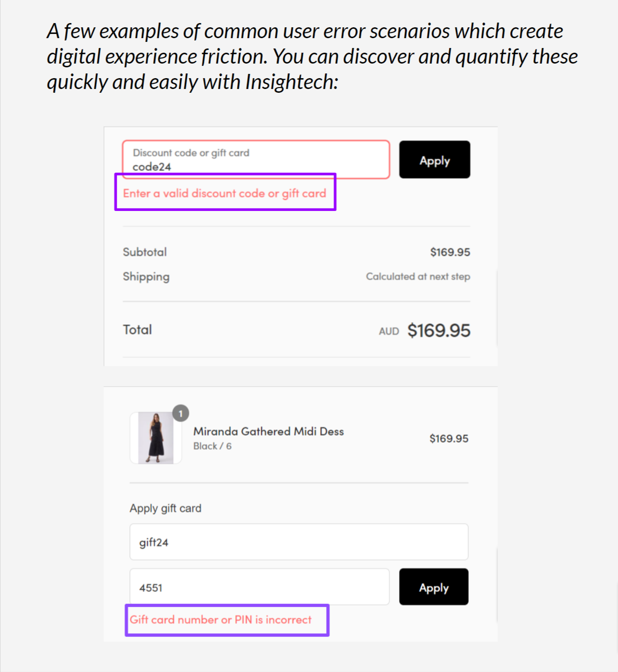Click the Miranda Gathered Midi Dess product name

pos(268,431)
